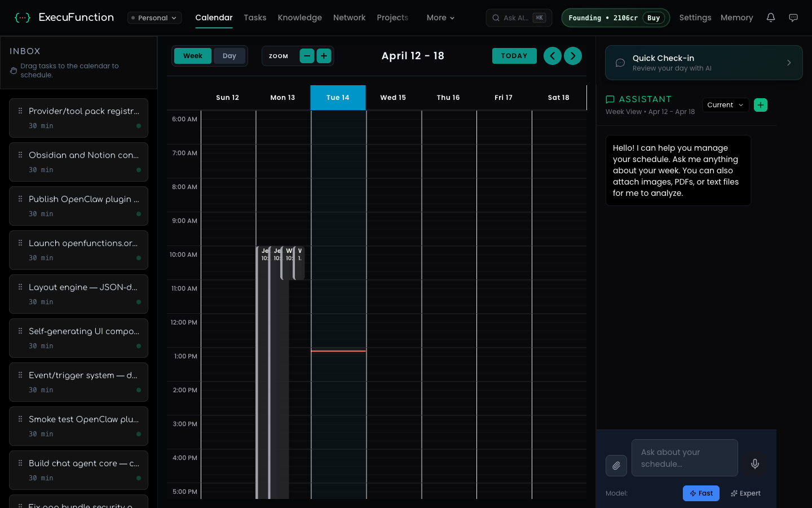This screenshot has height=508, width=812.
Task: Activate the microphone voice input icon
Action: [754, 463]
